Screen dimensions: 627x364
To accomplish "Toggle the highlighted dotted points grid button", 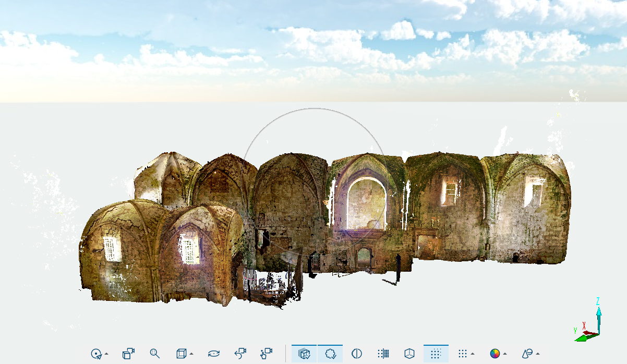I will (x=436, y=354).
